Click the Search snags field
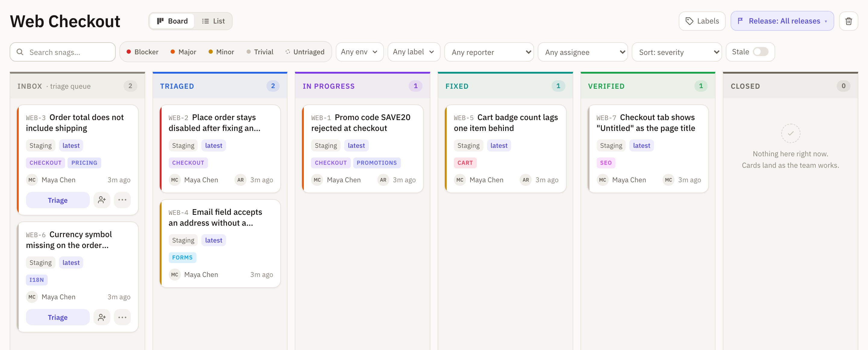The height and width of the screenshot is (350, 868). coord(63,52)
